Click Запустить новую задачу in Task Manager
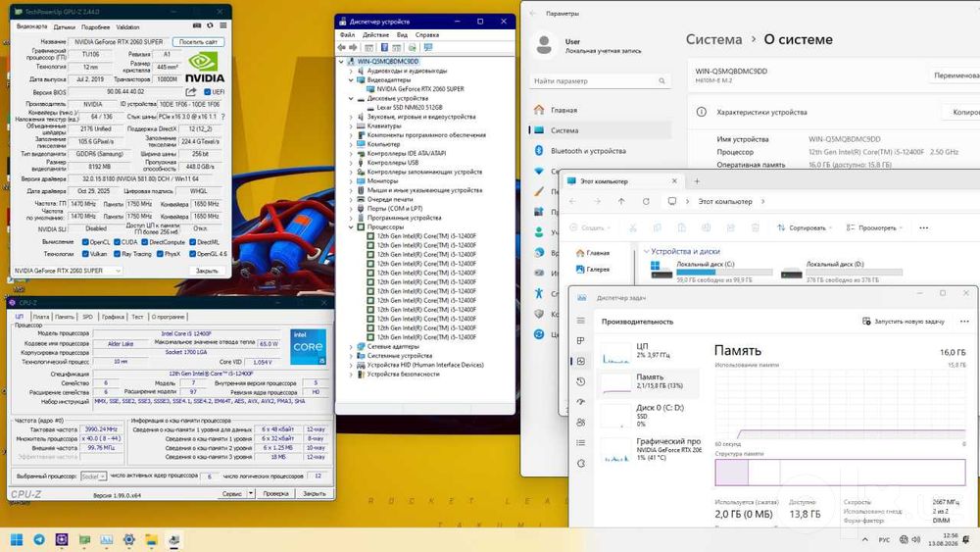This screenshot has height=552, width=980. (904, 322)
